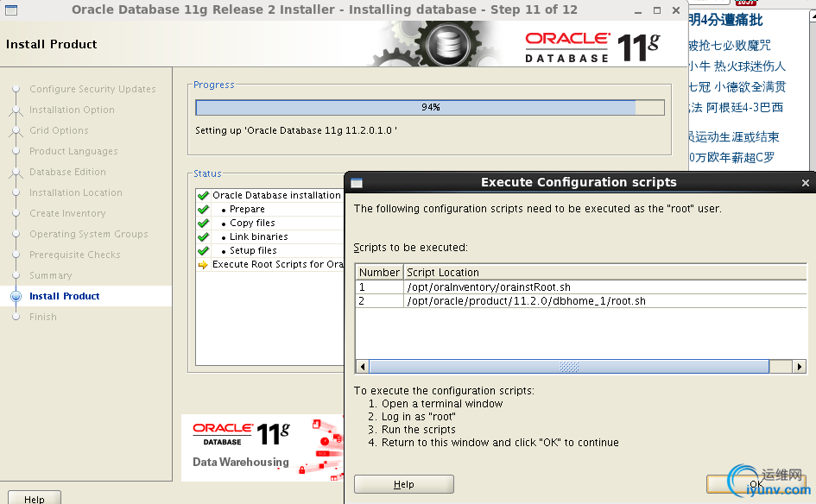Open browser news link ending 阿根廷4-3巴西

click(736, 108)
